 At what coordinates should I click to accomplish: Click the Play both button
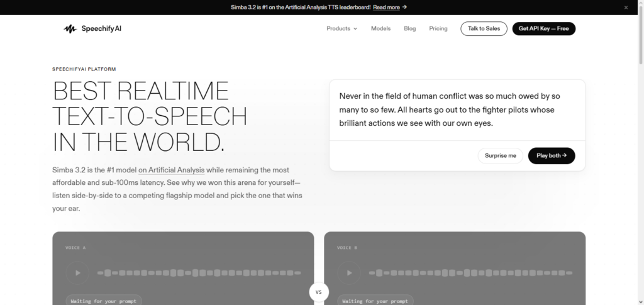[552, 156]
